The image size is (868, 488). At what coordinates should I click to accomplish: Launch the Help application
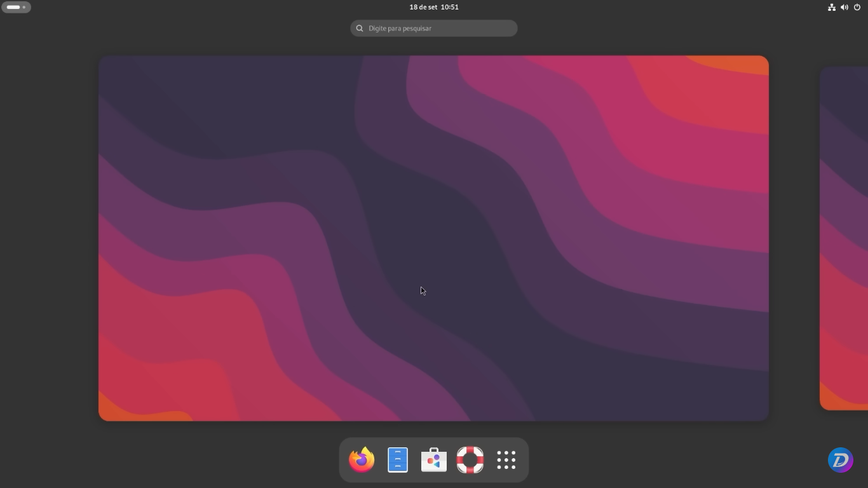(470, 459)
